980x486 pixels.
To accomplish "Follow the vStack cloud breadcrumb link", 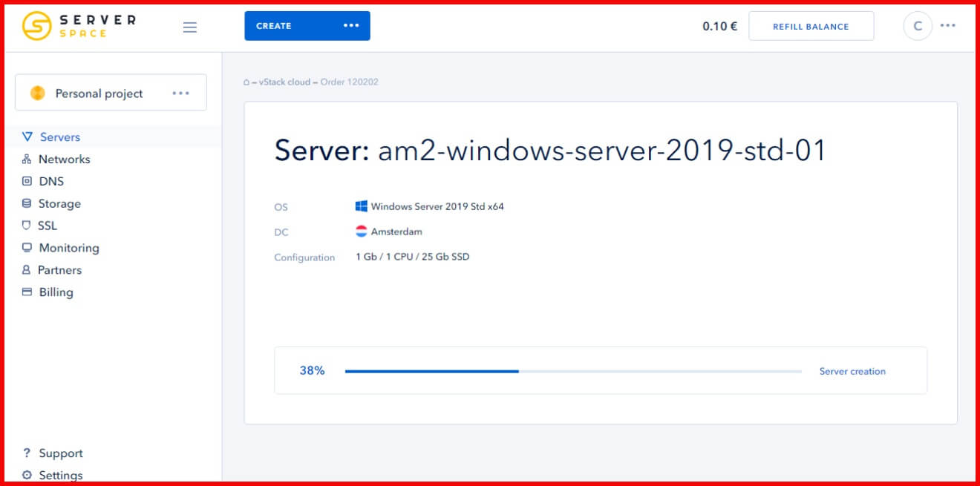I will pos(284,82).
